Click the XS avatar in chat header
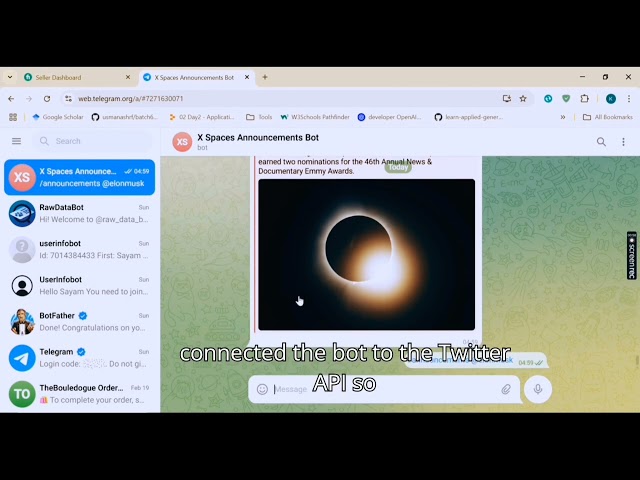 coord(182,142)
